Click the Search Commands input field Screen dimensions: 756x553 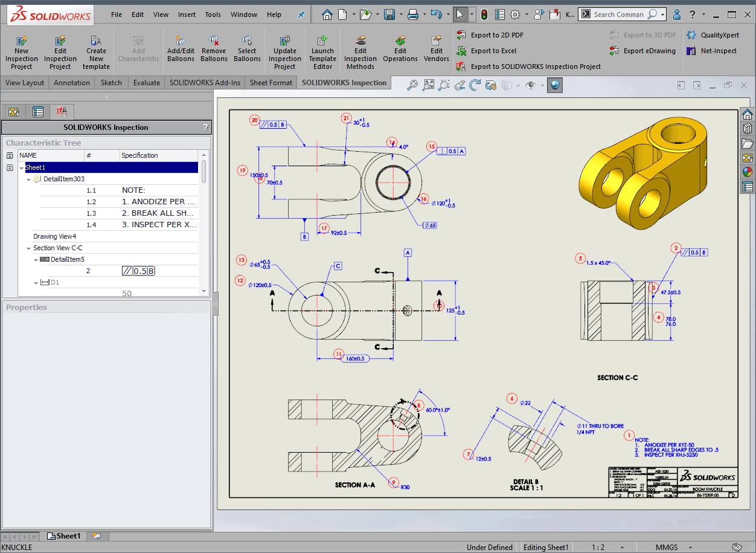[x=619, y=15]
